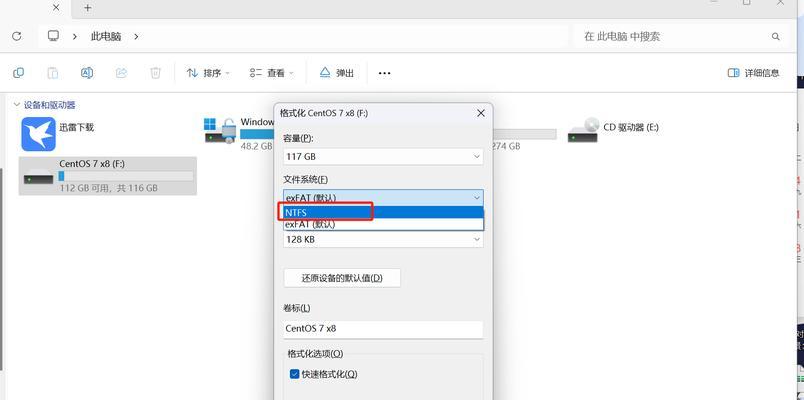Select the Windows drive icon
This screenshot has width=804, height=400.
(220, 130)
